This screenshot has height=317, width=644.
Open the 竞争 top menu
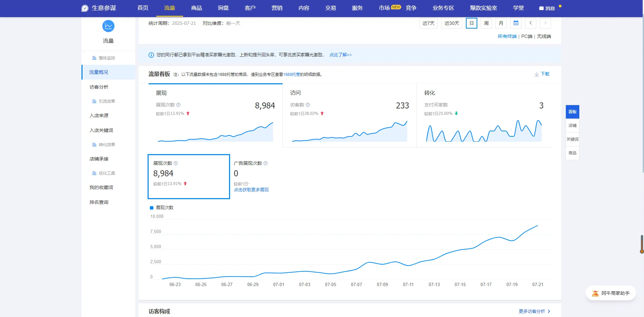click(411, 8)
